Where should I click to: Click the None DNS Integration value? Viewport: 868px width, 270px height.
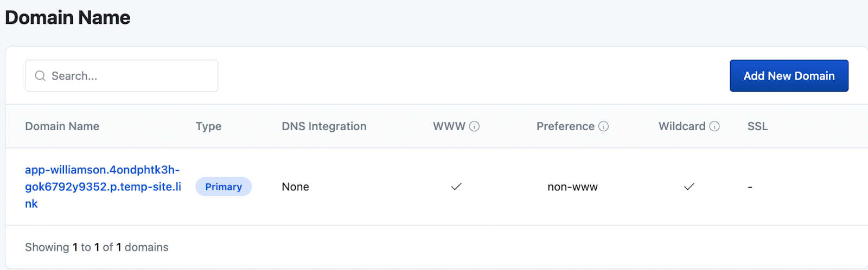tap(295, 187)
